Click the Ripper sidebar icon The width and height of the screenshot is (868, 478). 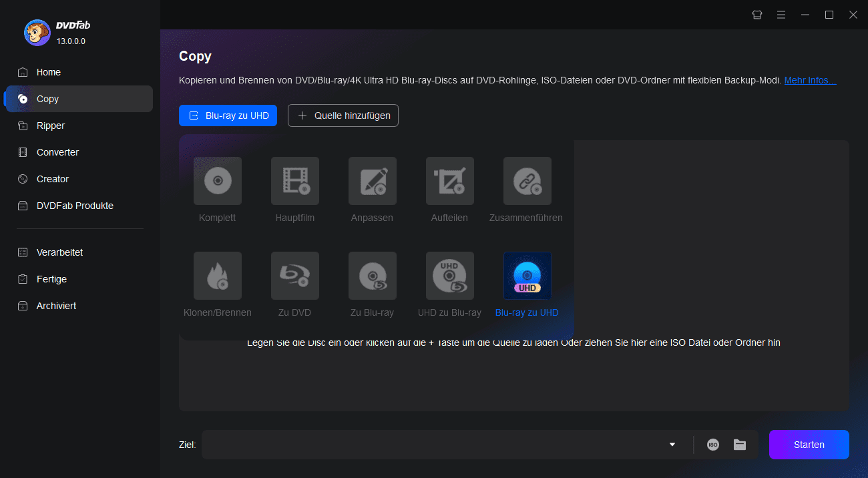point(23,126)
